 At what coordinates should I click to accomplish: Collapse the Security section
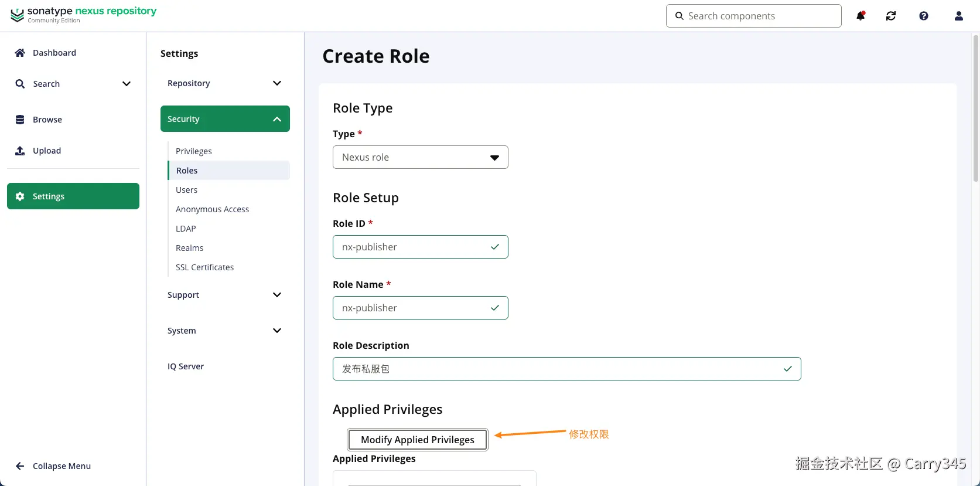pyautogui.click(x=277, y=119)
